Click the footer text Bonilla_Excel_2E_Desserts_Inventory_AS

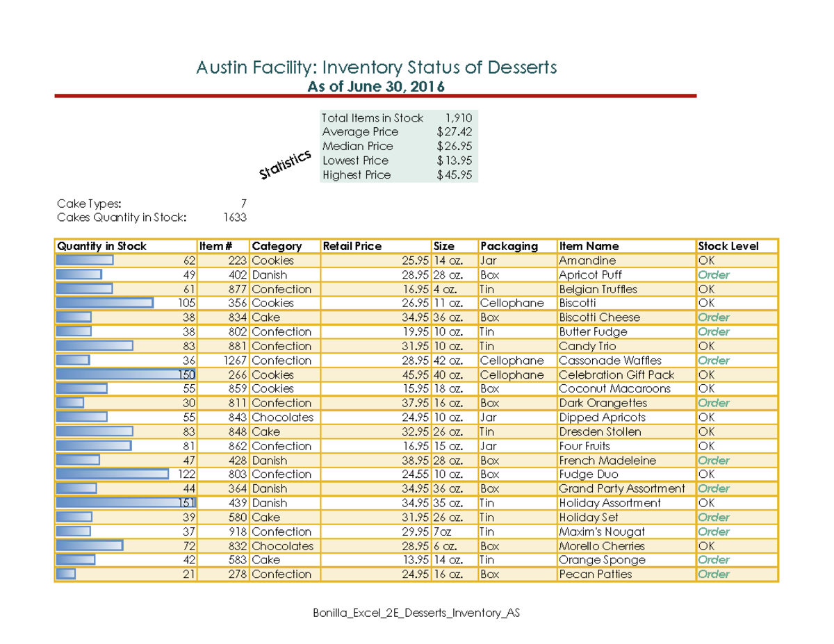[417, 613]
